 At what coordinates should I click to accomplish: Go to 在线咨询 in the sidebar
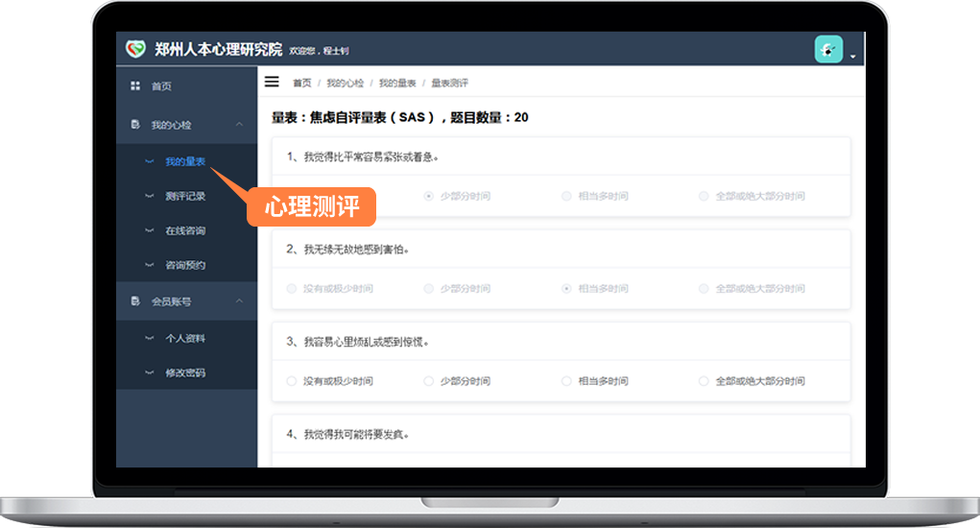point(185,230)
